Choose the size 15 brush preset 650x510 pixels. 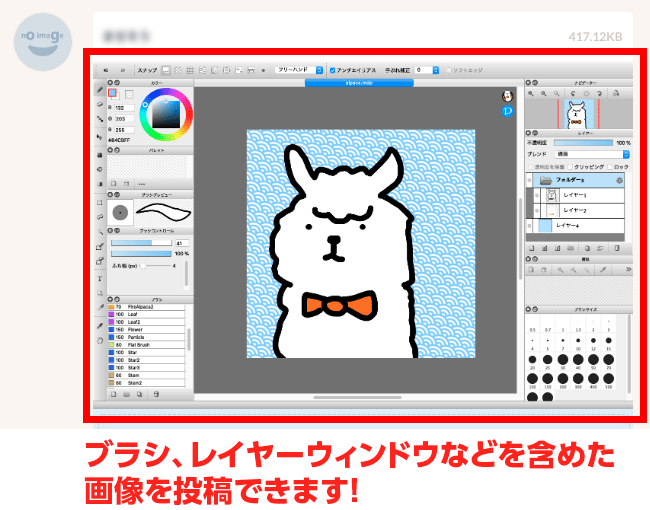click(608, 341)
